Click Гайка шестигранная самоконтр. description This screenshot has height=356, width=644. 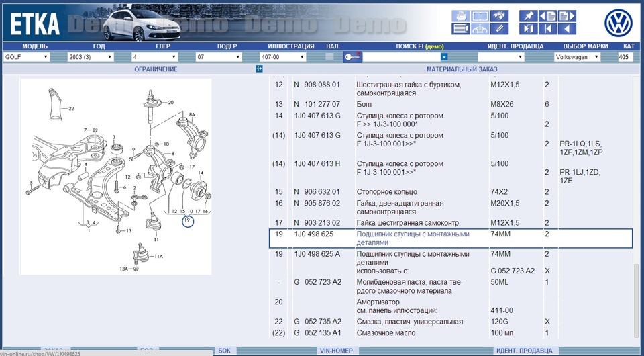[x=409, y=223]
